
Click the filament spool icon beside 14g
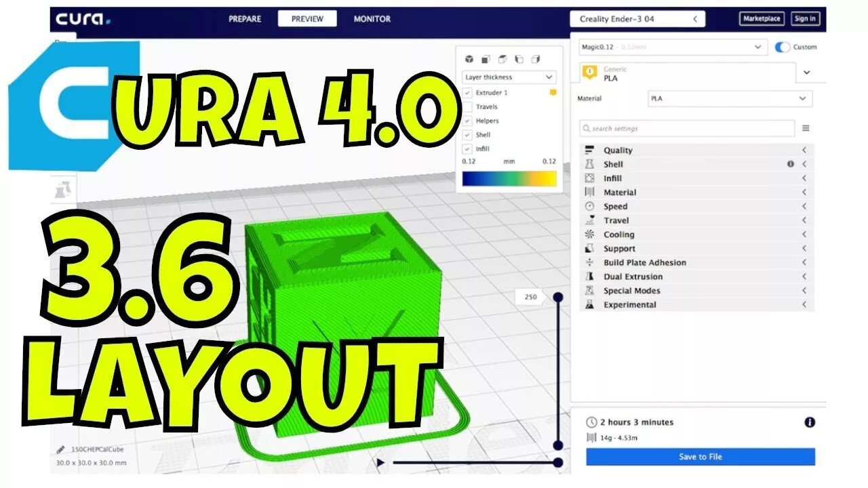point(591,438)
